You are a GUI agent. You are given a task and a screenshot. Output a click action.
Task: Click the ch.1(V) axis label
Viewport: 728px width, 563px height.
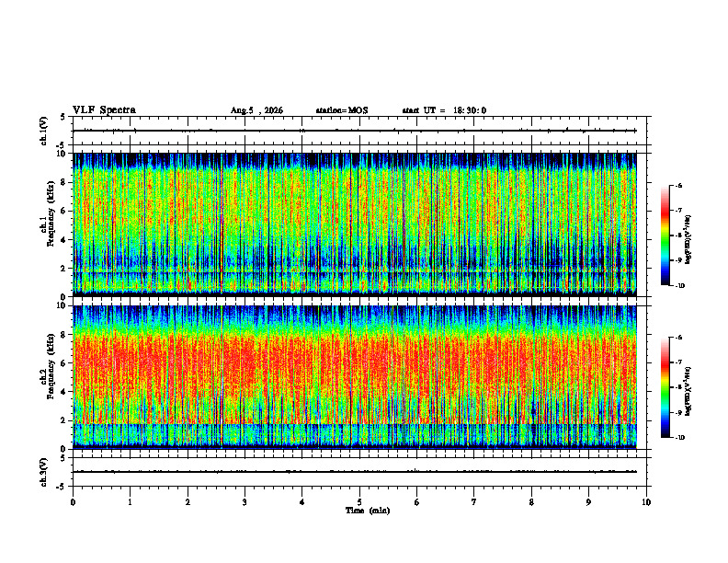tap(44, 131)
